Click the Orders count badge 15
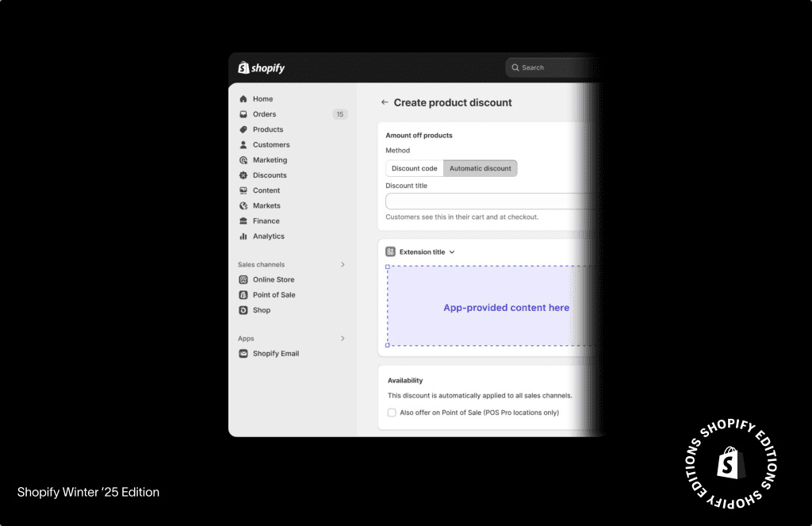 pyautogui.click(x=339, y=114)
